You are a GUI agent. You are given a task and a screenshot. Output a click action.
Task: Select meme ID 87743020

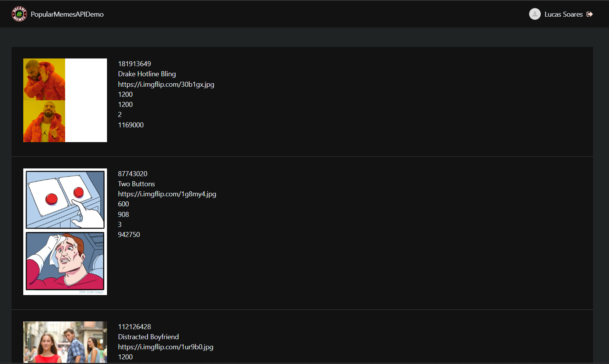pyautogui.click(x=133, y=174)
